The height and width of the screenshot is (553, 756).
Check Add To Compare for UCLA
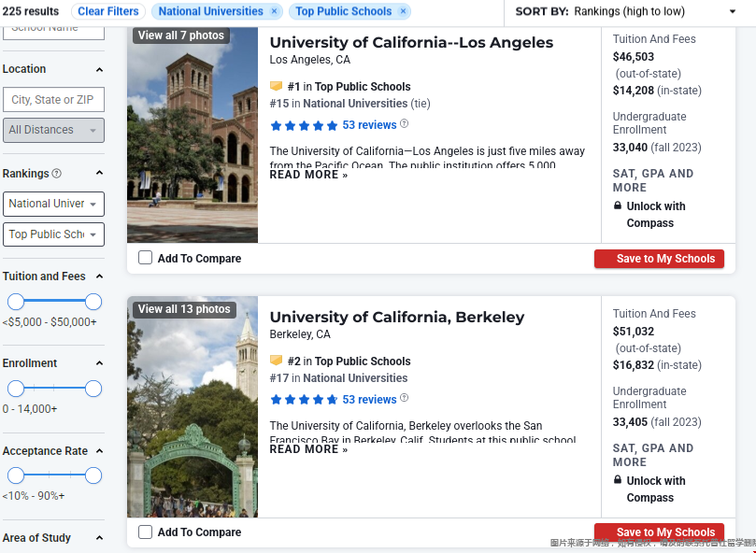point(145,258)
